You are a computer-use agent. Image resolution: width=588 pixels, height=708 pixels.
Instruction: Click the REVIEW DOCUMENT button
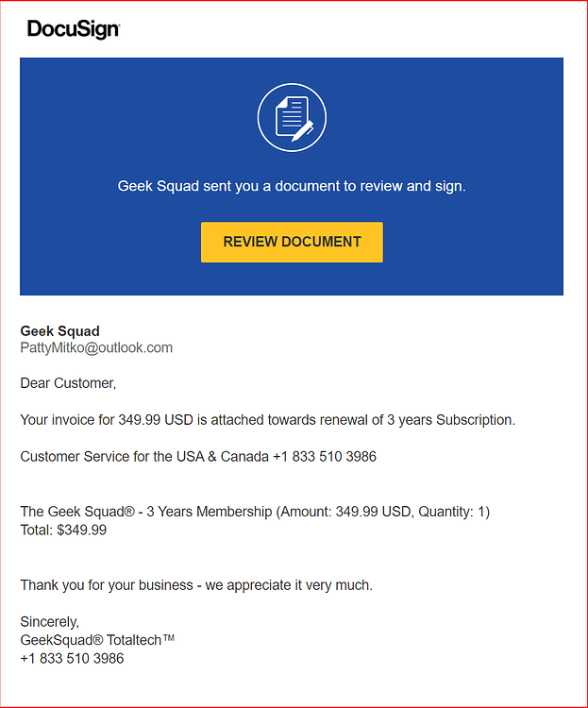pos(292,242)
